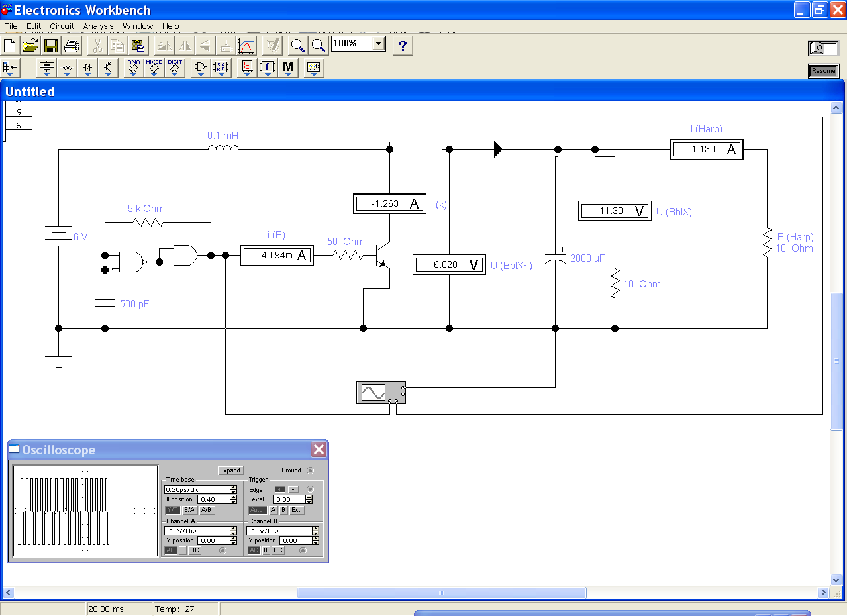Screen dimensions: 847x616
Task: Click the simulation power switch
Action: click(x=823, y=48)
